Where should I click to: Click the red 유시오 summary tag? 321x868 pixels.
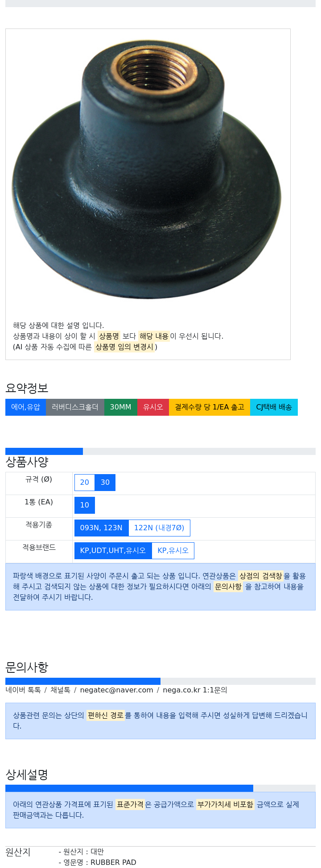(153, 407)
